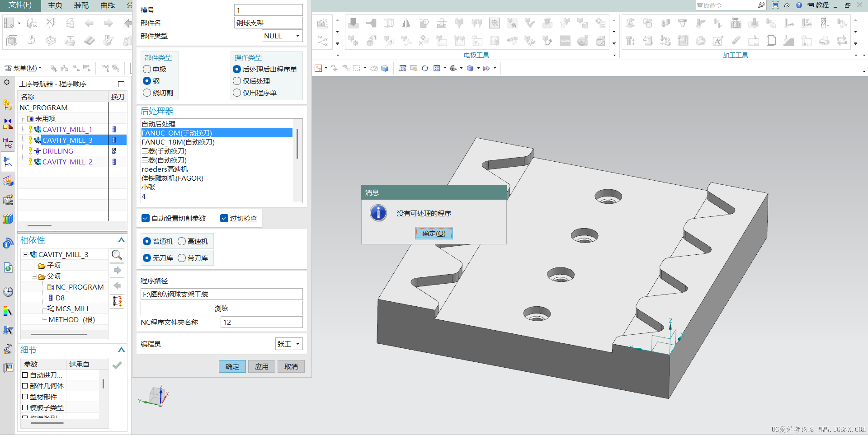The width and height of the screenshot is (868, 435).
Task: Click the magnifier icon in dependency panel
Action: coord(117,255)
